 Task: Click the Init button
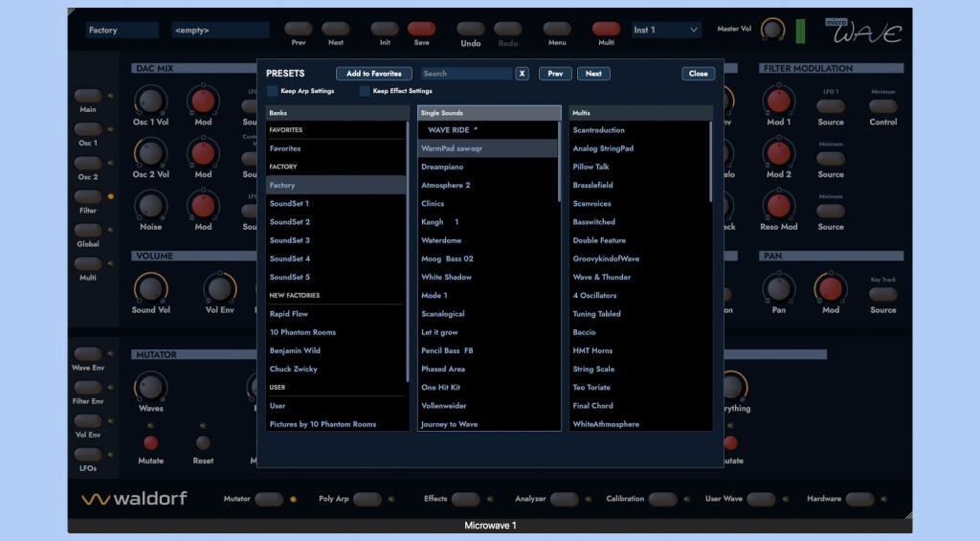pos(385,28)
